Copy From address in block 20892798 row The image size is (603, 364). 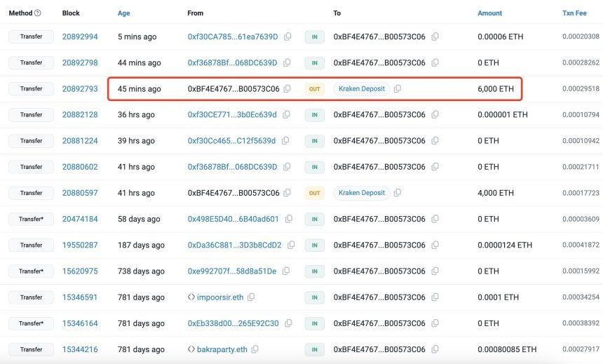point(287,62)
